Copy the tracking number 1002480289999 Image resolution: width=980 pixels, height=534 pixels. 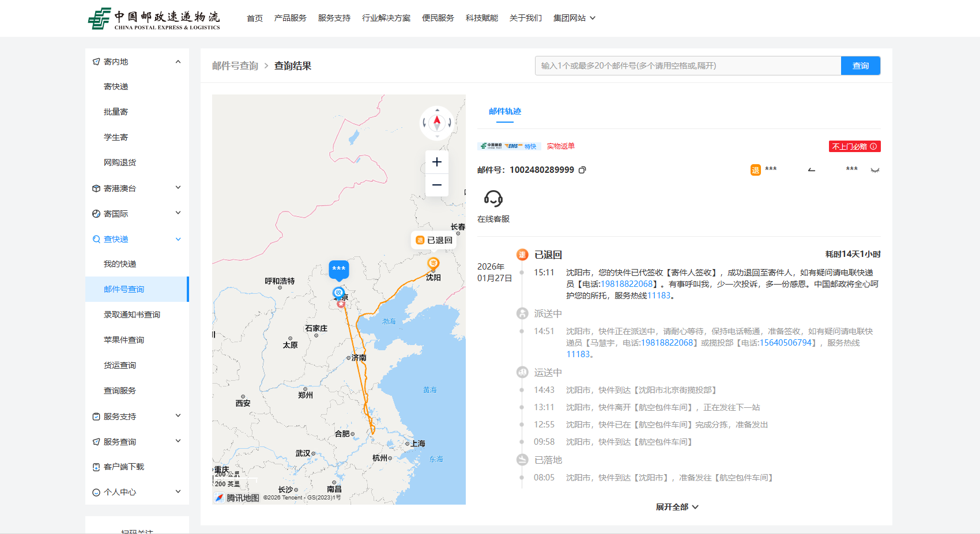pyautogui.click(x=582, y=170)
